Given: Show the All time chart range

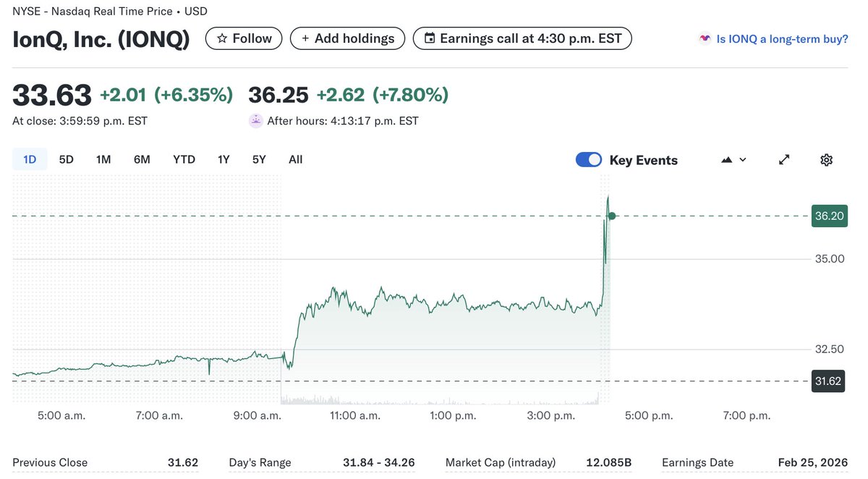Looking at the screenshot, I should 295,159.
